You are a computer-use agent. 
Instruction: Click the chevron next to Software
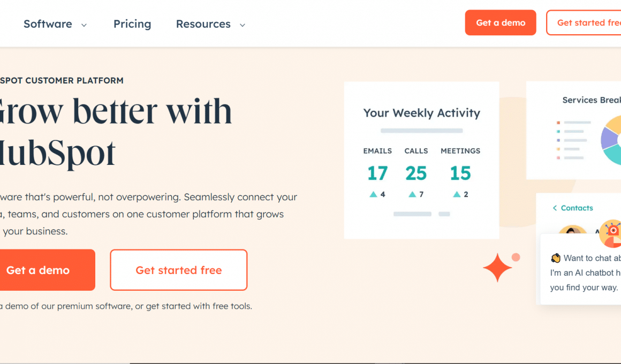click(84, 25)
